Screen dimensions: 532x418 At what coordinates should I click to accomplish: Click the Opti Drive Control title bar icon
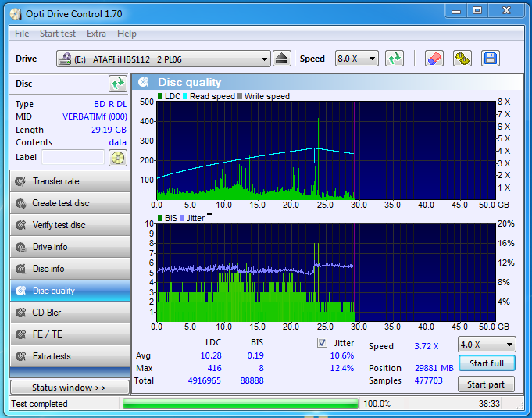16,14
